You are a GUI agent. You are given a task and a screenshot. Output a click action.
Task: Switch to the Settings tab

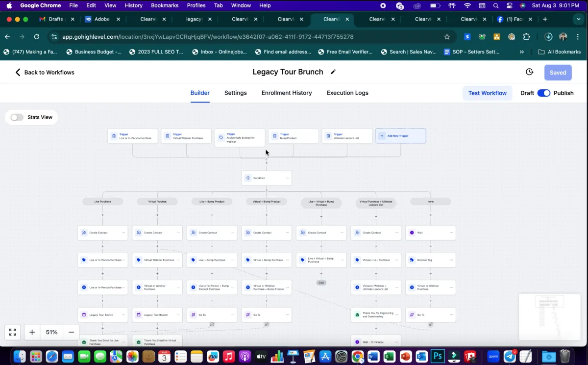pos(236,93)
